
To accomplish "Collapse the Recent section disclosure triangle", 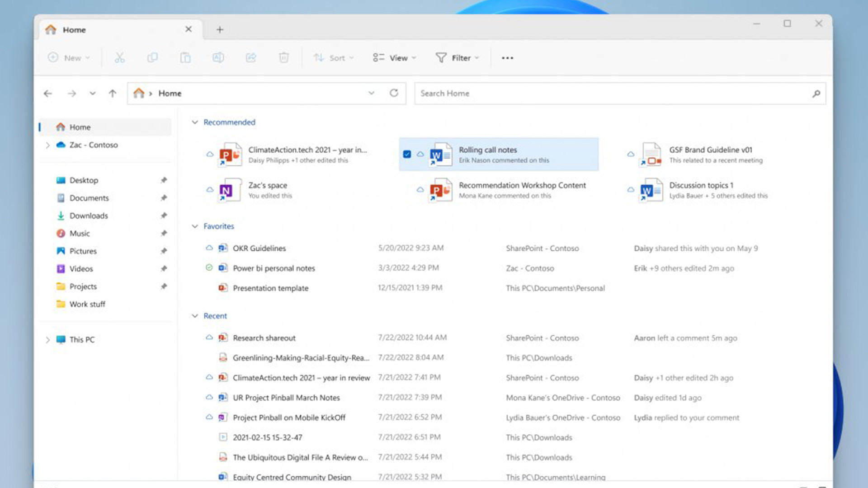I will click(x=194, y=315).
